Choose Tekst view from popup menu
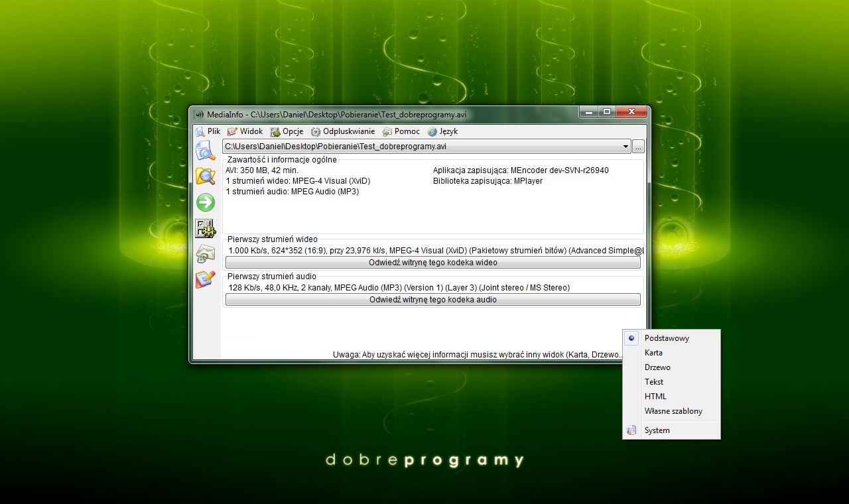 tap(671, 382)
